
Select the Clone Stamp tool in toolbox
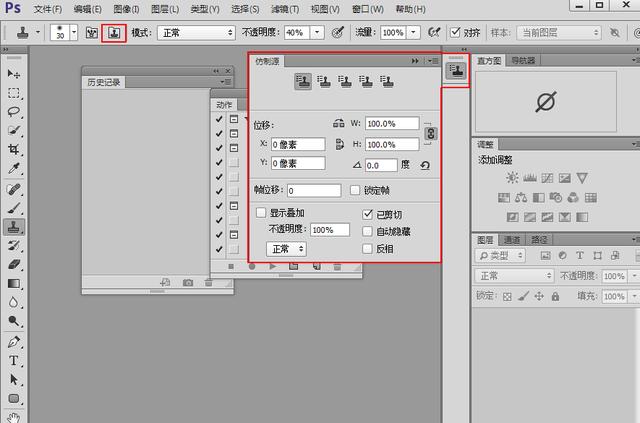point(13,227)
